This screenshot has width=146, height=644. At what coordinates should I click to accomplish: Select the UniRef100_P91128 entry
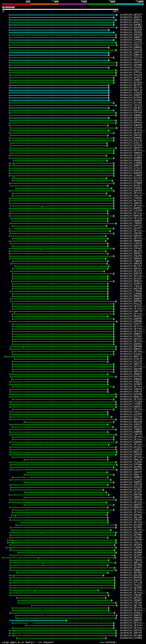click(x=131, y=487)
